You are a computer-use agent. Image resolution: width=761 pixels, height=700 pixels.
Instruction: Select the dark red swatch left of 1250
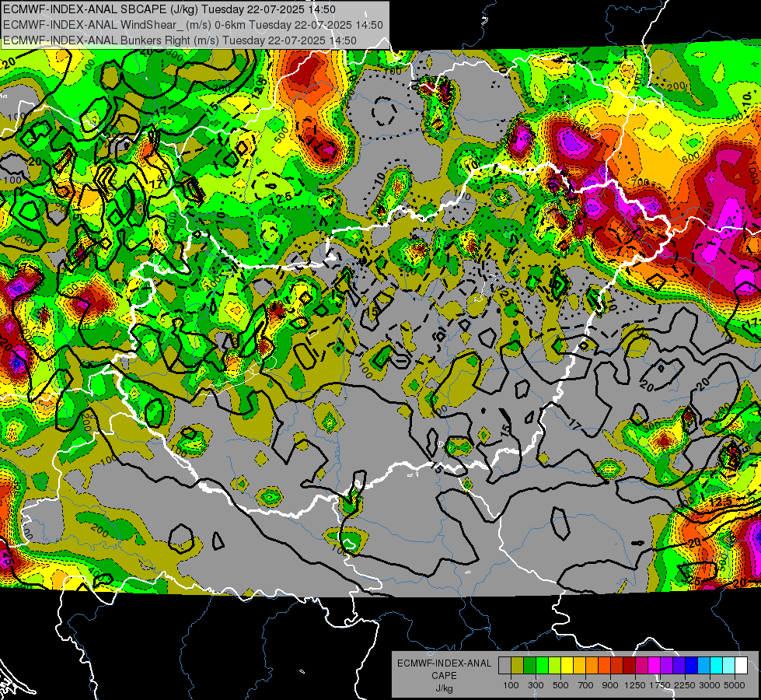(629, 665)
